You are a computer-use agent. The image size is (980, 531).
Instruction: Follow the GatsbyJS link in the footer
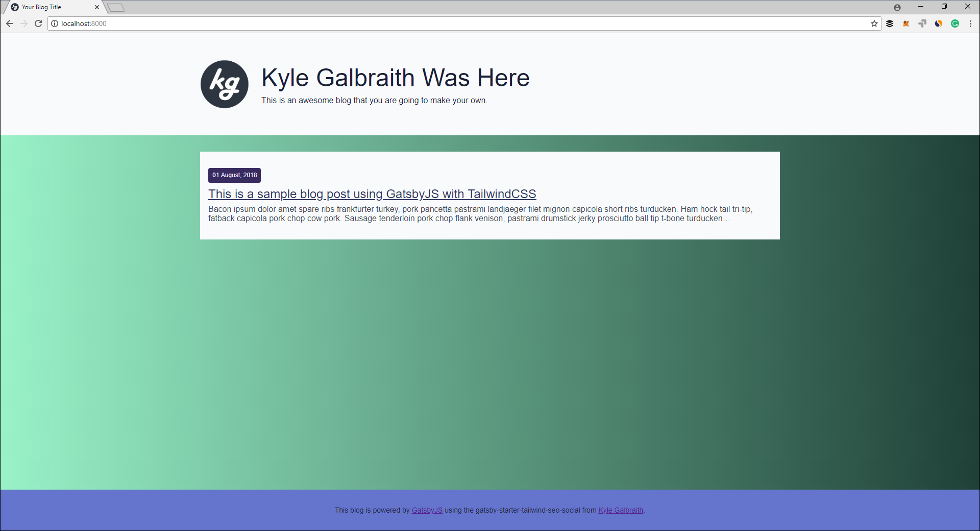tap(427, 510)
